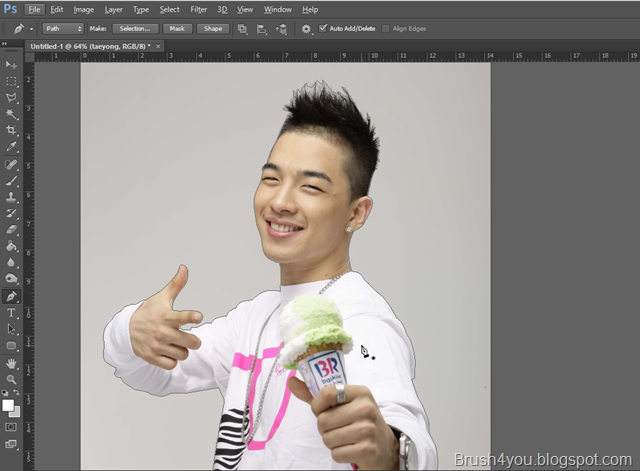The height and width of the screenshot is (471, 640).
Task: Click the white foreground color swatch
Action: 8,405
